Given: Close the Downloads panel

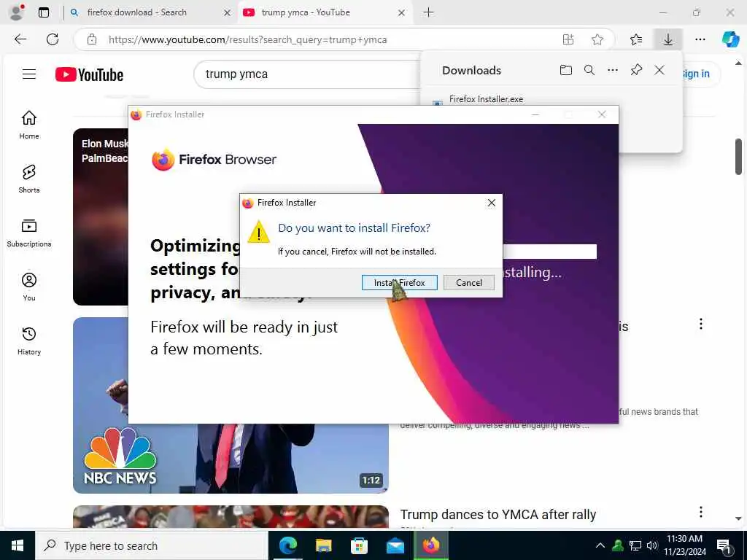Looking at the screenshot, I should click(659, 71).
